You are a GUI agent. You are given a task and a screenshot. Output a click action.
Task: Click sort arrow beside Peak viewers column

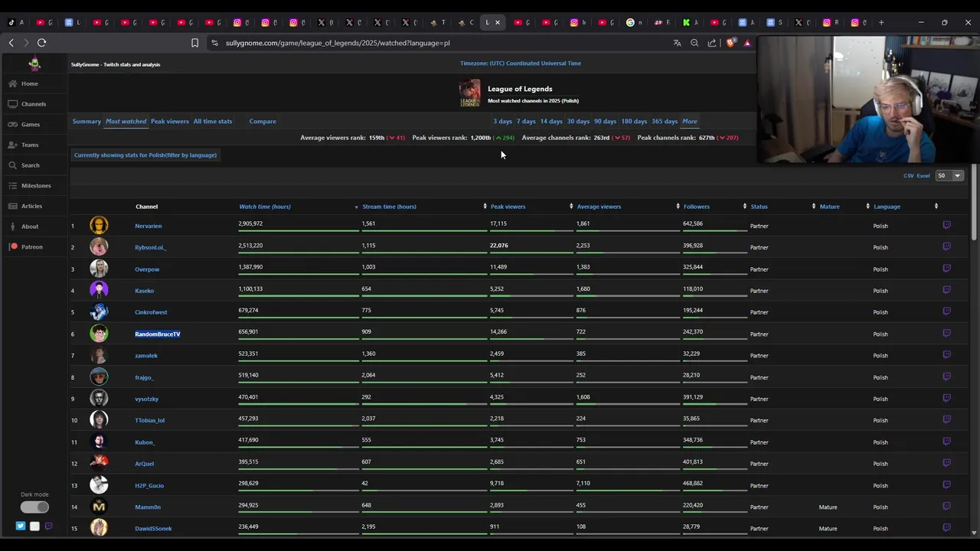coord(571,207)
